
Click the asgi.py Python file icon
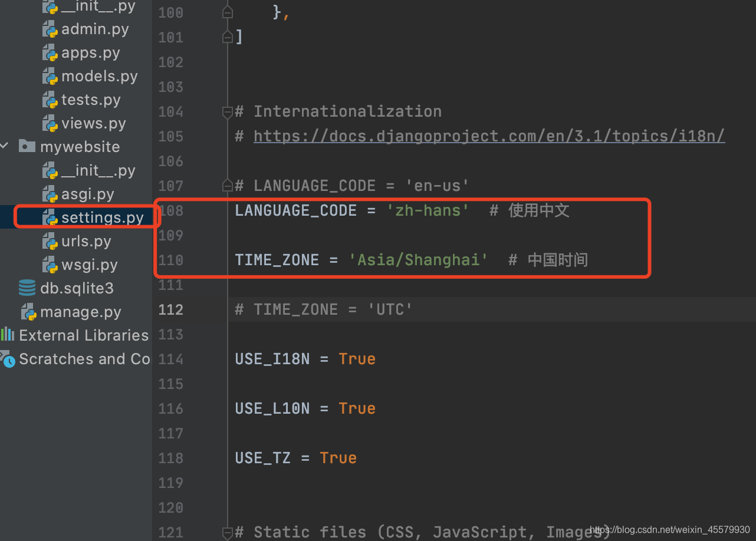50,194
